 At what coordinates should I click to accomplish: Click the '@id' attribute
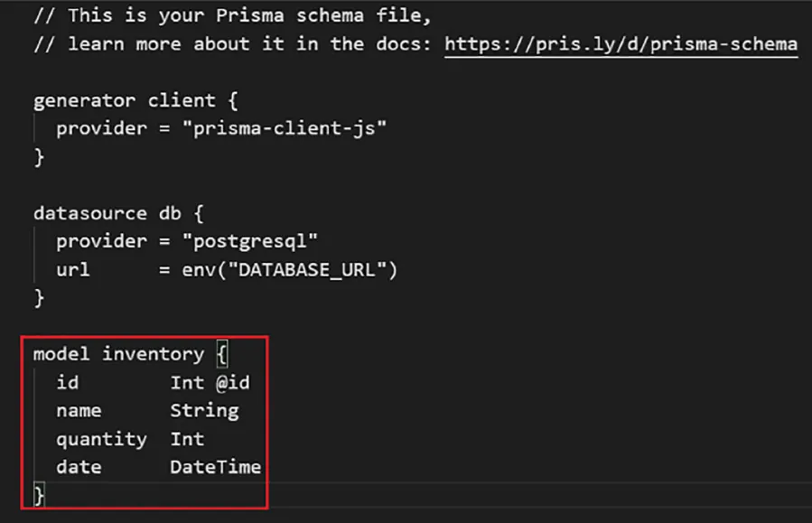point(232,382)
